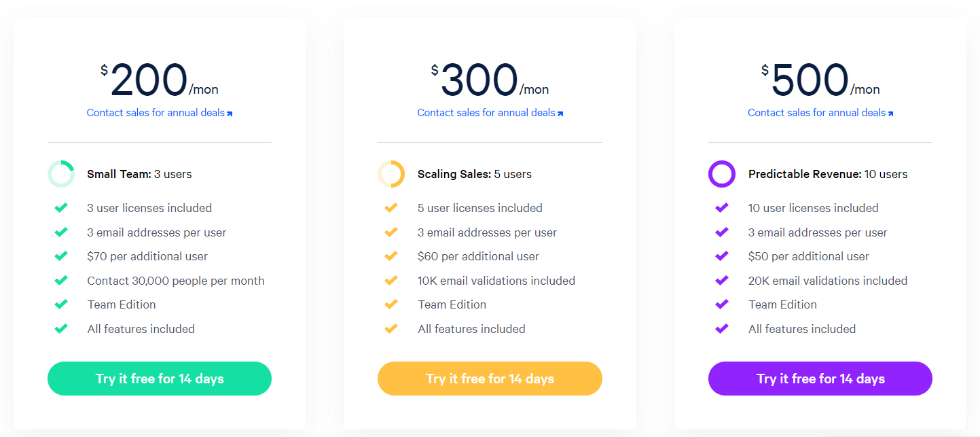Image resolution: width=980 pixels, height=437 pixels.
Task: Click the green checkmark beside All features included
Action: coord(61,329)
